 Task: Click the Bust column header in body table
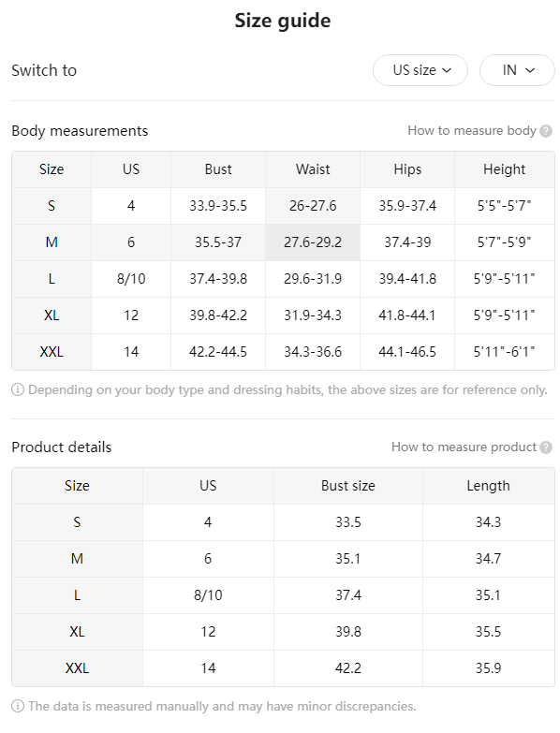point(218,169)
